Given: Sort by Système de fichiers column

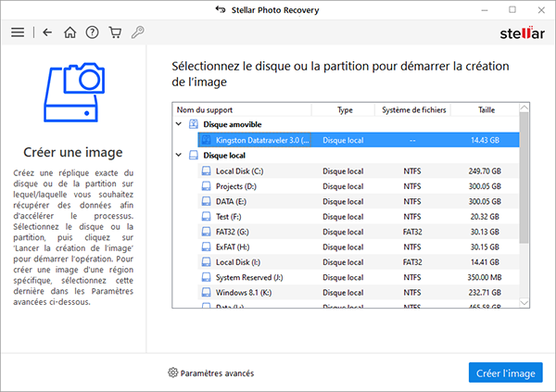Looking at the screenshot, I should click(x=413, y=110).
